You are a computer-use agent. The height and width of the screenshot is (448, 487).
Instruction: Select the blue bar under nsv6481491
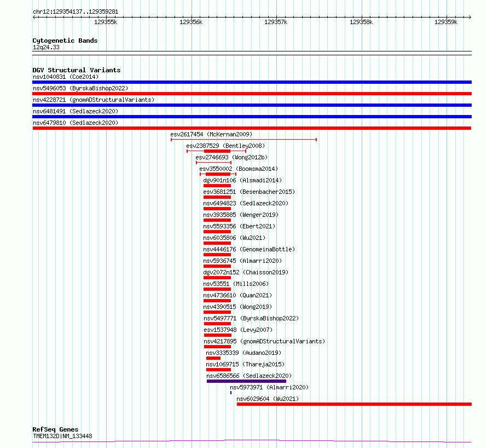pos(252,117)
